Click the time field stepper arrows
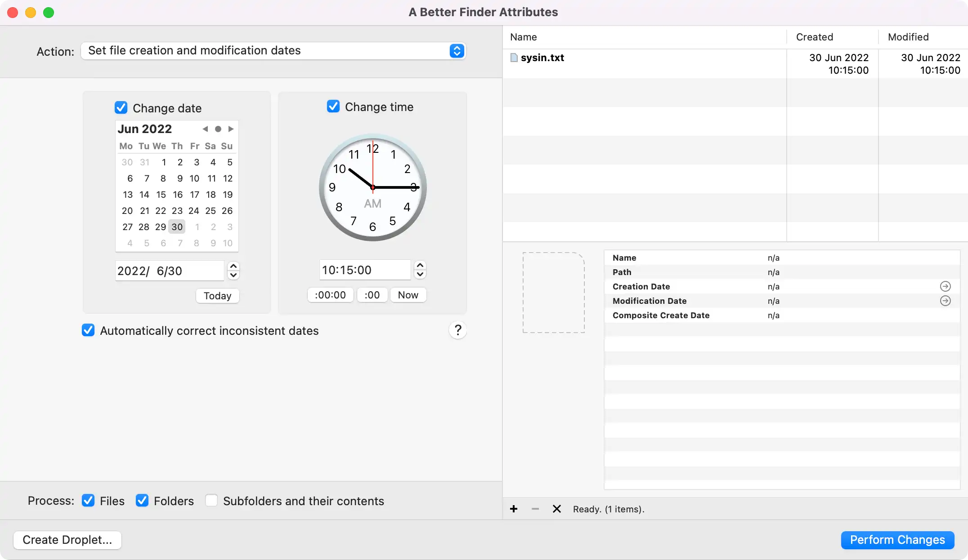 (420, 270)
